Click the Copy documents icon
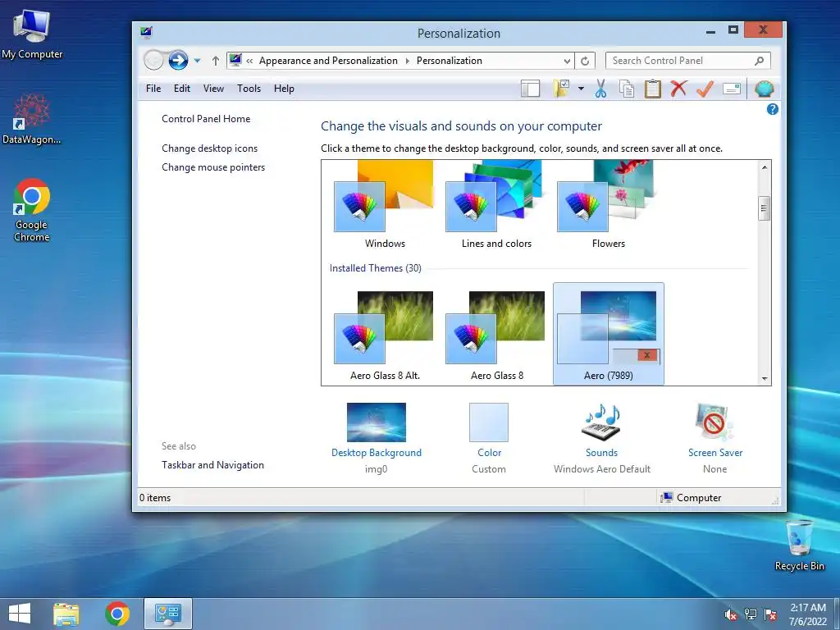Viewport: 840px width, 630px height. point(626,89)
